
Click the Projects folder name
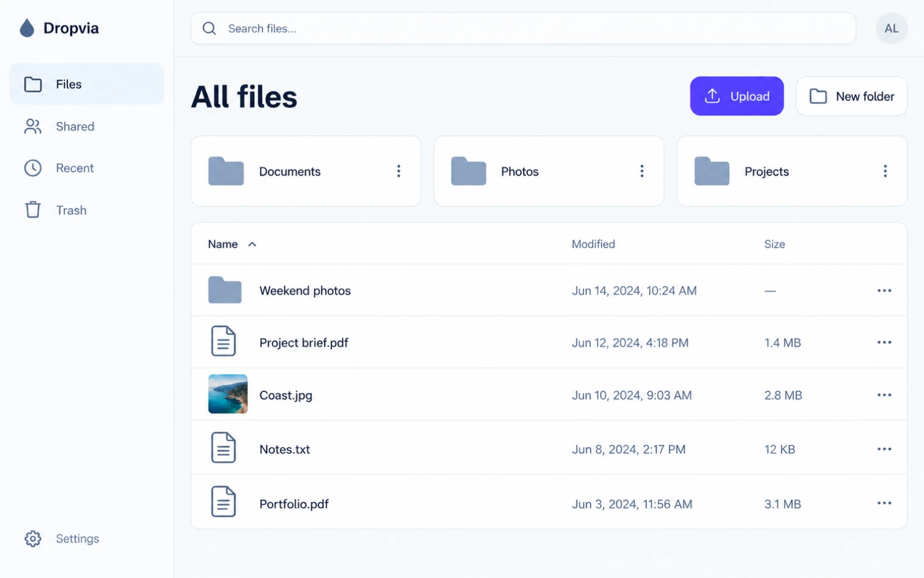(766, 171)
